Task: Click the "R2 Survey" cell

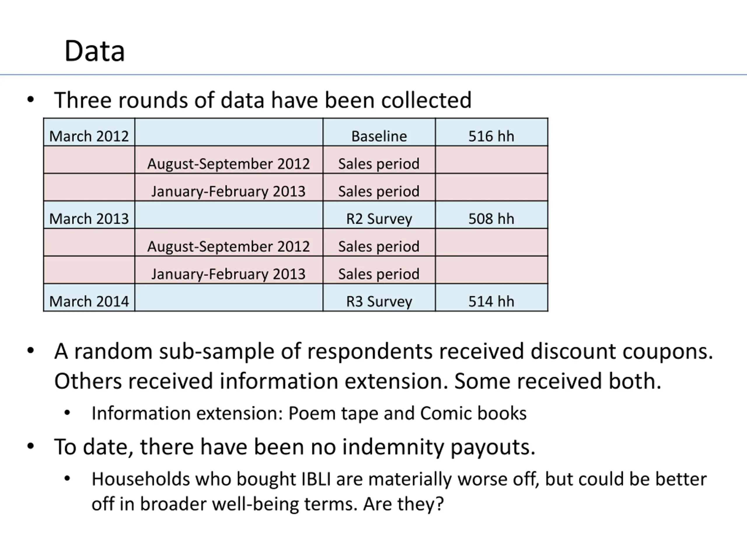Action: click(379, 218)
